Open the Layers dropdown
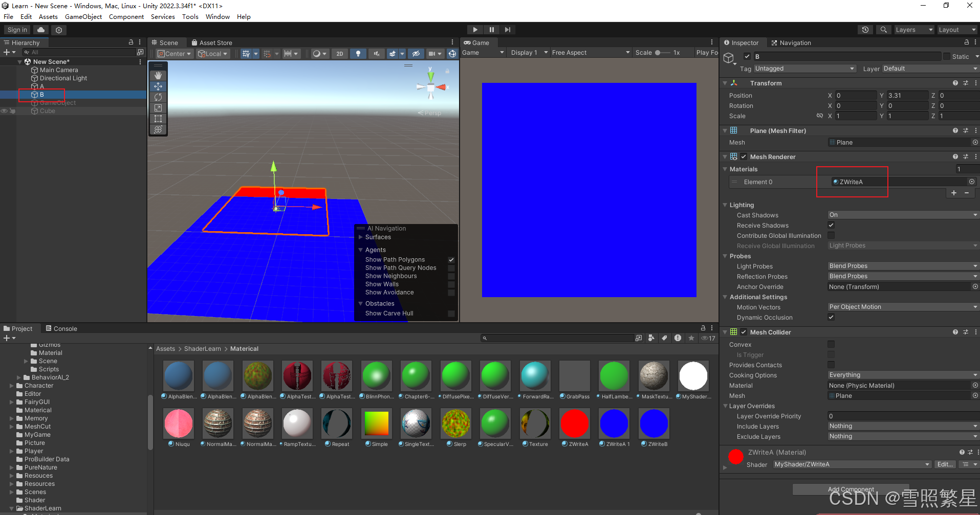Viewport: 980px width, 515px height. [x=914, y=30]
